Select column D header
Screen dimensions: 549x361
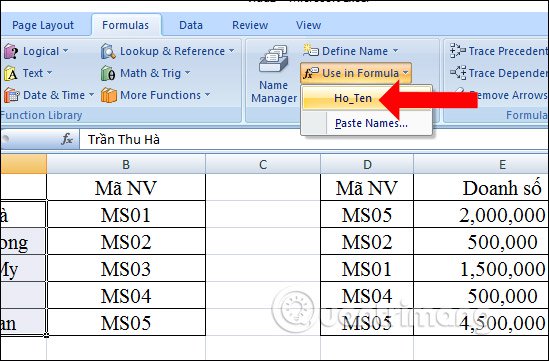(x=367, y=164)
